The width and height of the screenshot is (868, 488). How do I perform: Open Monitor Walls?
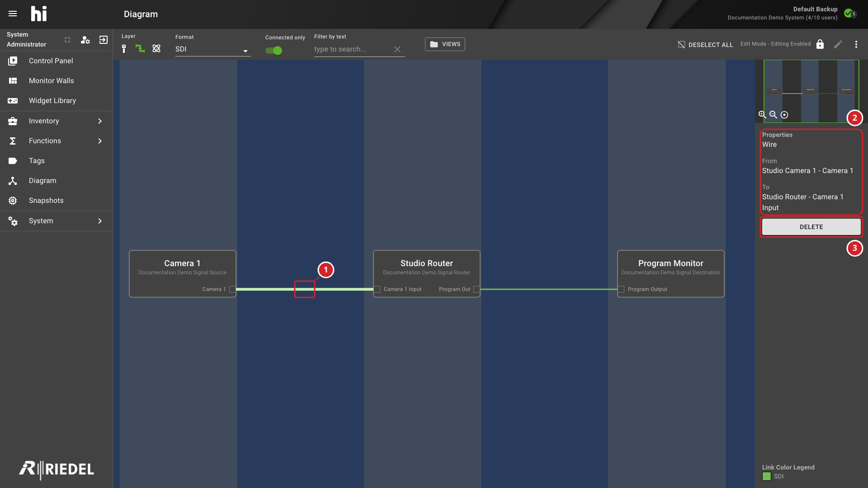[x=57, y=81]
